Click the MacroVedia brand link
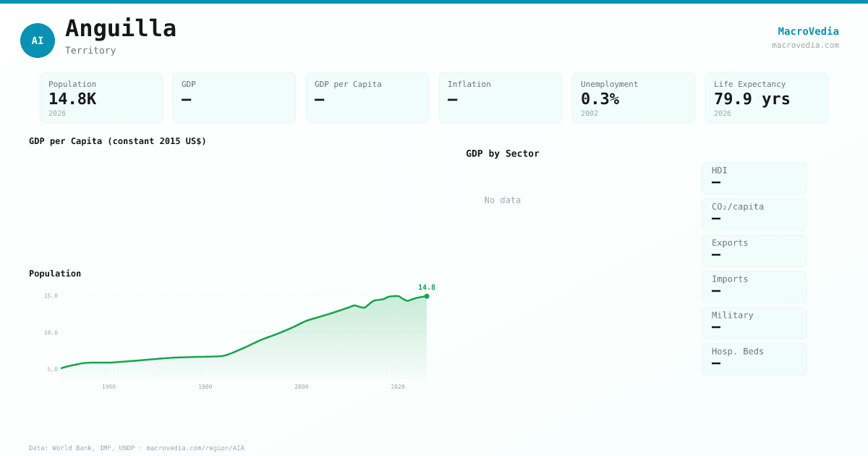 808,31
